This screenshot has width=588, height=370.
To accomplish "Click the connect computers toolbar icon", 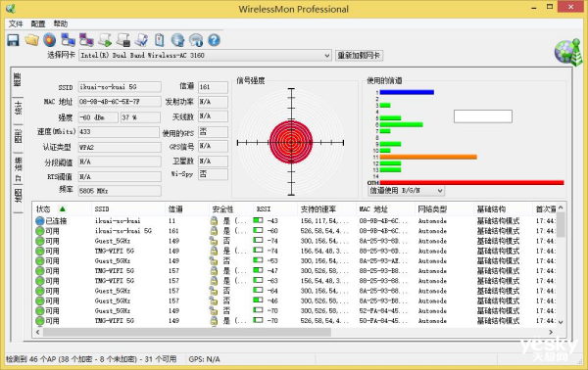I will pyautogui.click(x=68, y=40).
